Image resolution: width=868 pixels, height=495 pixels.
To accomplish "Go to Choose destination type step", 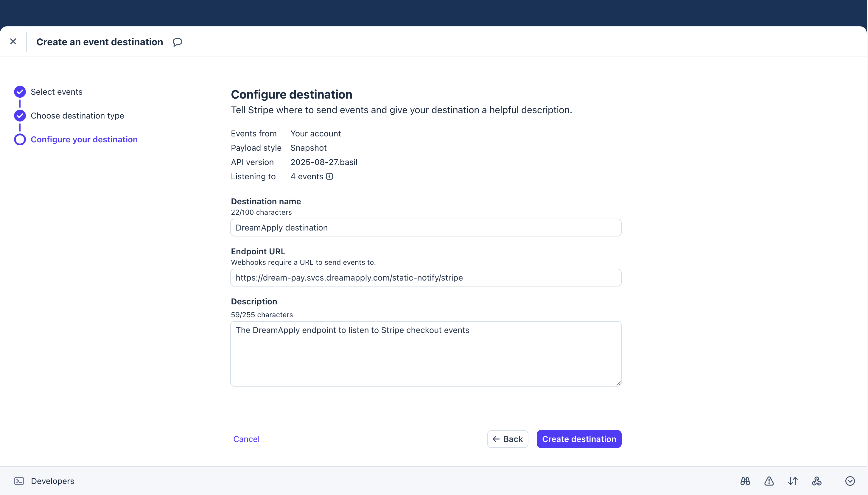I will coord(77,116).
